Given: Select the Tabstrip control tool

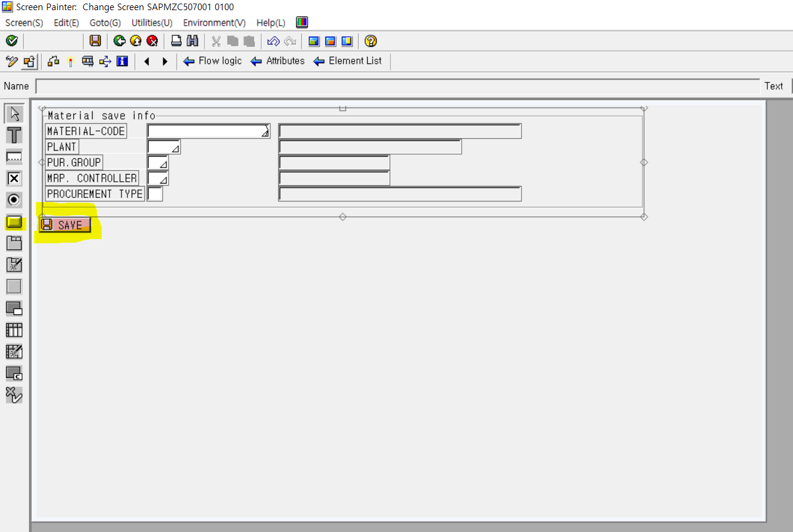Looking at the screenshot, I should click(x=14, y=243).
